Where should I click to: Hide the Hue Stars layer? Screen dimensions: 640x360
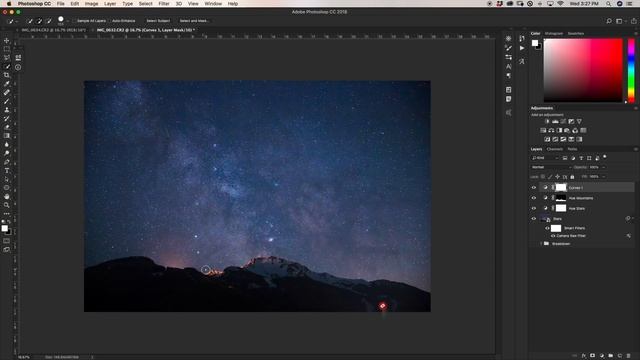click(533, 208)
